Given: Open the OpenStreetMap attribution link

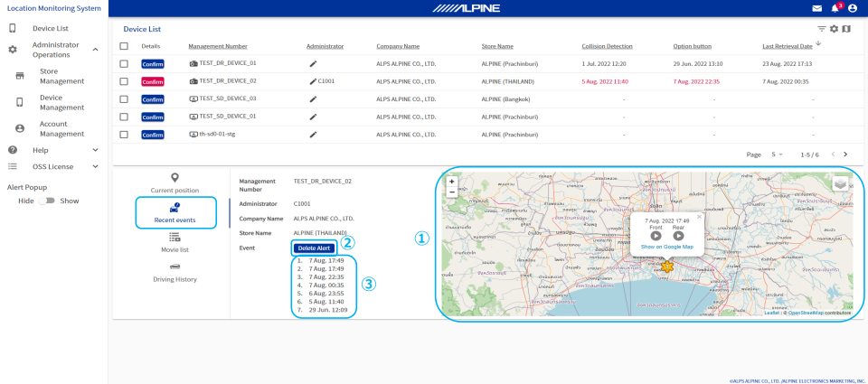Looking at the screenshot, I should (x=806, y=313).
